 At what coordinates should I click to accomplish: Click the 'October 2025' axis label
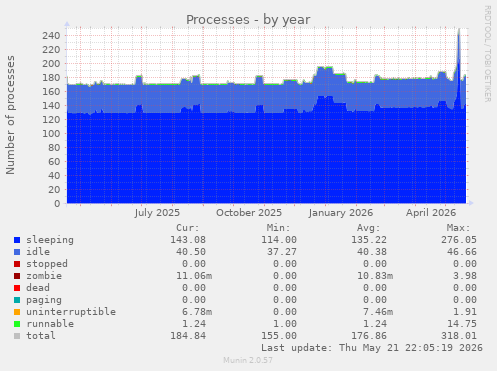point(249,213)
